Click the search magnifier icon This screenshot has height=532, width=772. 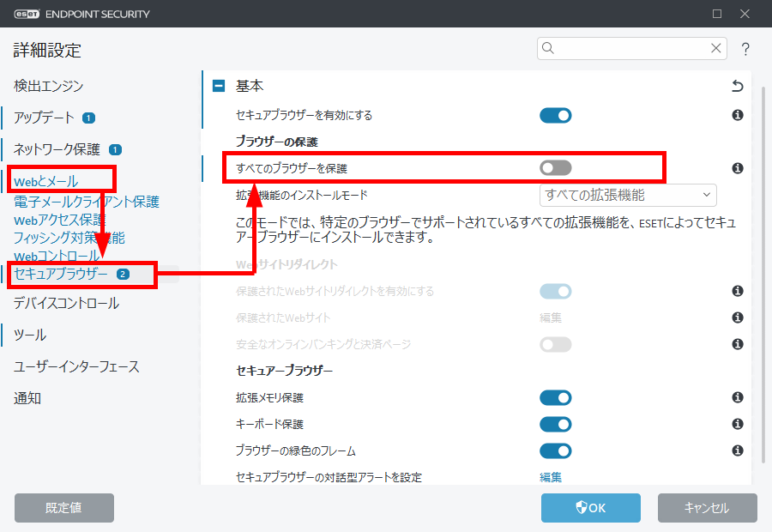click(548, 48)
